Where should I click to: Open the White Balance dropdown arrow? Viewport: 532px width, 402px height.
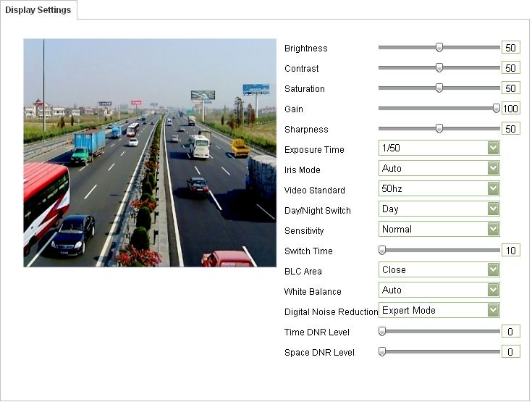[494, 290]
